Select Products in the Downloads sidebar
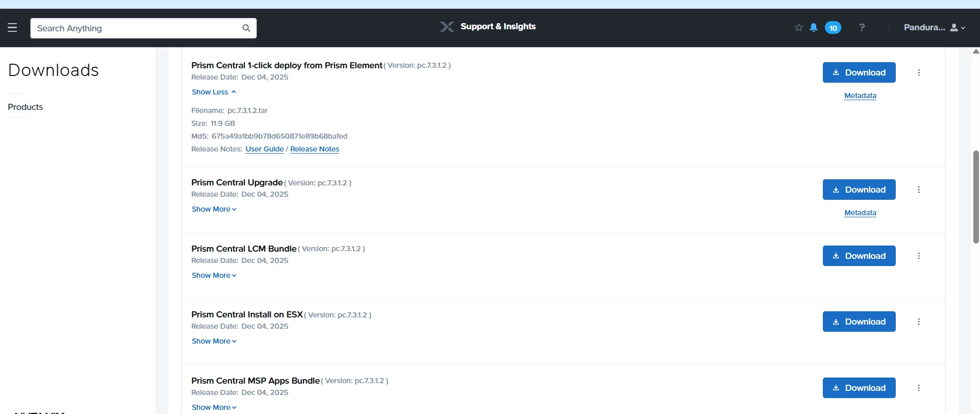Viewport: 980px width, 414px height. coord(25,107)
